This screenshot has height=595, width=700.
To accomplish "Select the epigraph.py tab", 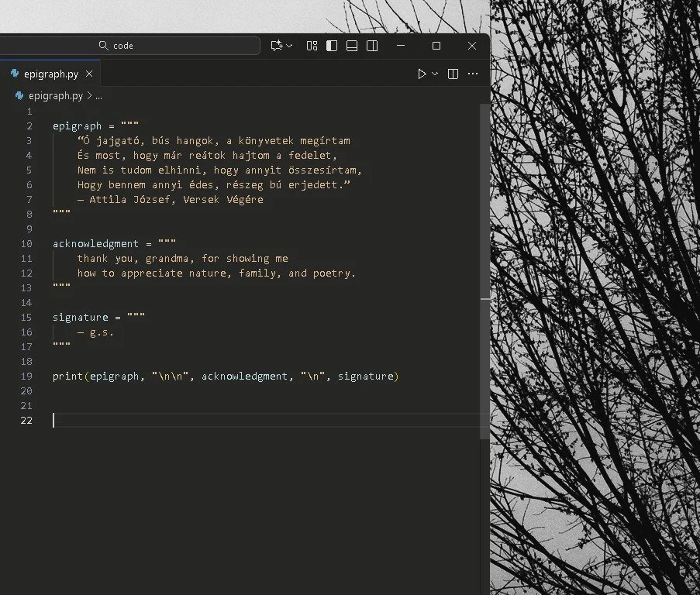I will pos(50,74).
